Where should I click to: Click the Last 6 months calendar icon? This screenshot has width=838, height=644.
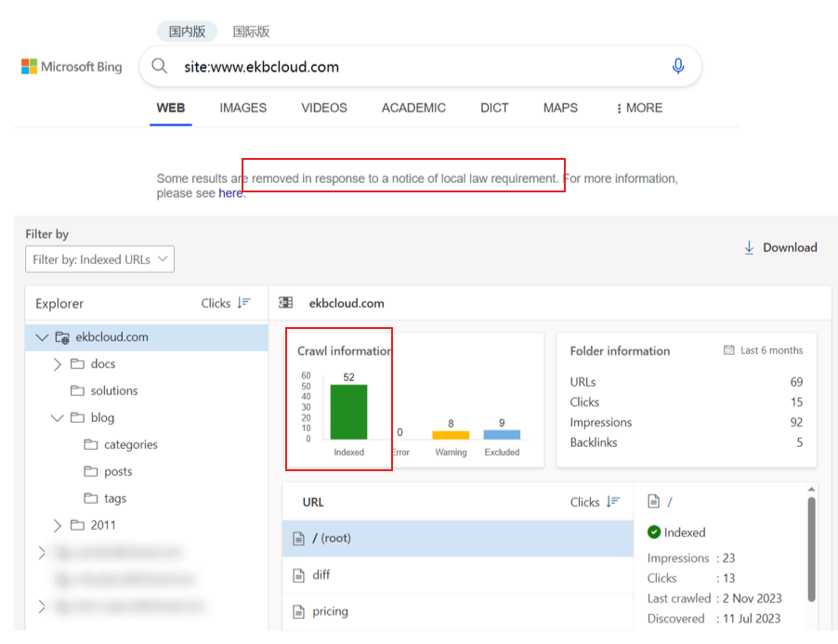pyautogui.click(x=729, y=350)
